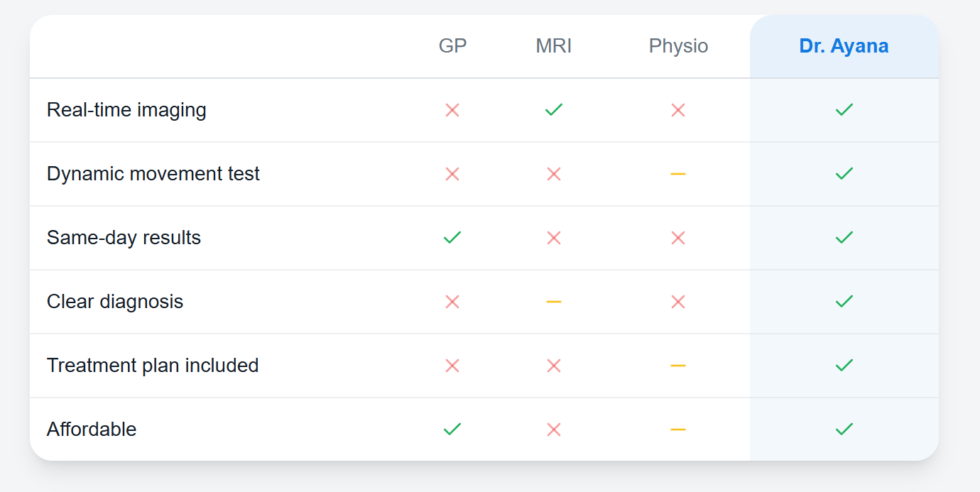Click the Treatment plan included label
Image resolution: width=980 pixels, height=492 pixels.
(x=153, y=366)
